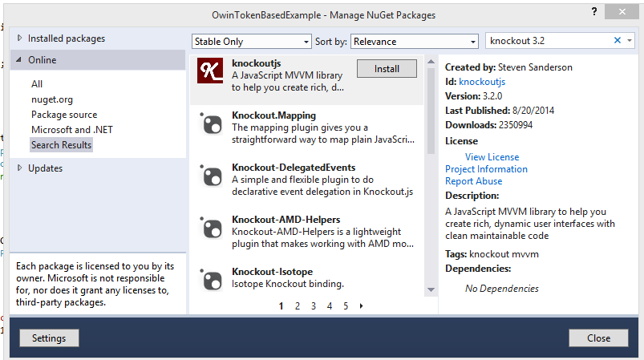Install the knockoutjs package

387,69
